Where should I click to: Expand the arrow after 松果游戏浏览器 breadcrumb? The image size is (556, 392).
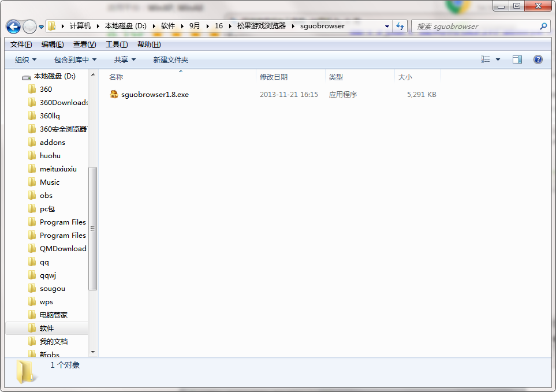tap(293, 26)
